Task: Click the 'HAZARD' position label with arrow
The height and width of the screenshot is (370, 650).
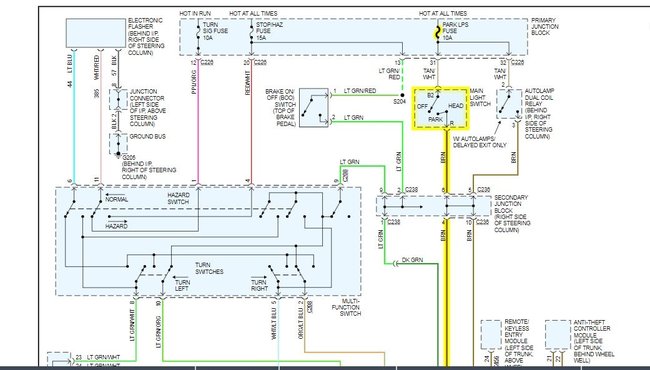Action: coord(116,226)
